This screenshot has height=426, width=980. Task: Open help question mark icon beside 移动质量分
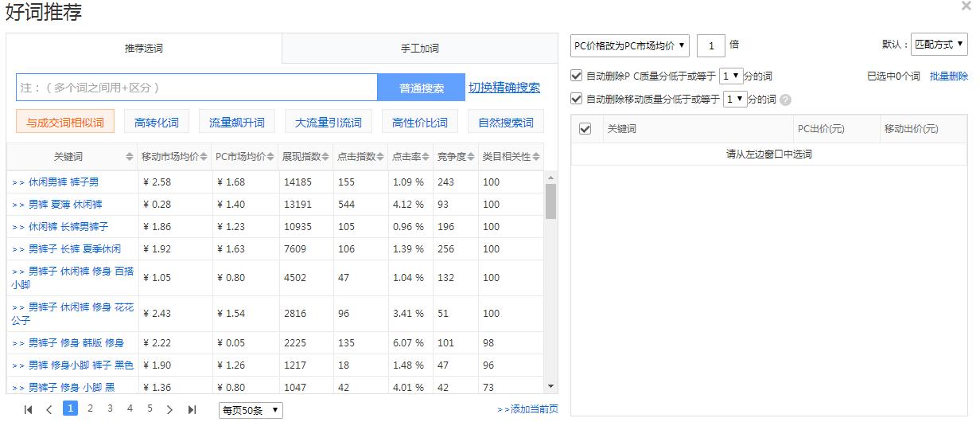[x=785, y=100]
